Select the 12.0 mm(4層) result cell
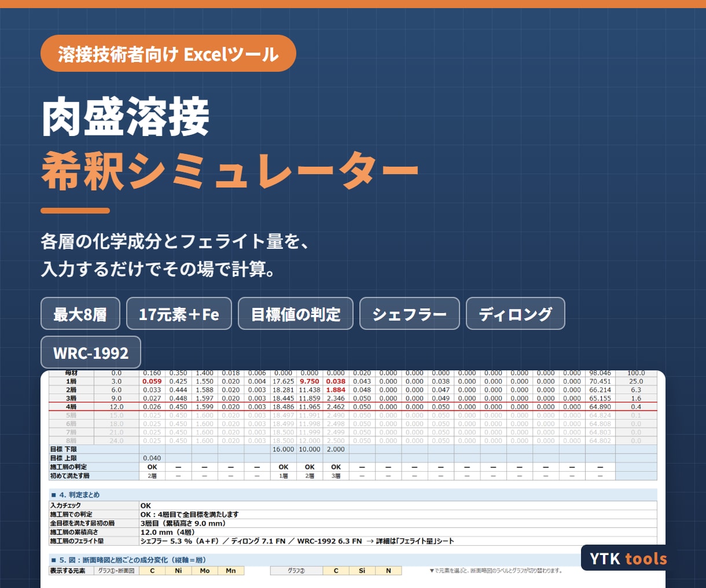Viewport: 706px width, 588px height. click(x=398, y=532)
